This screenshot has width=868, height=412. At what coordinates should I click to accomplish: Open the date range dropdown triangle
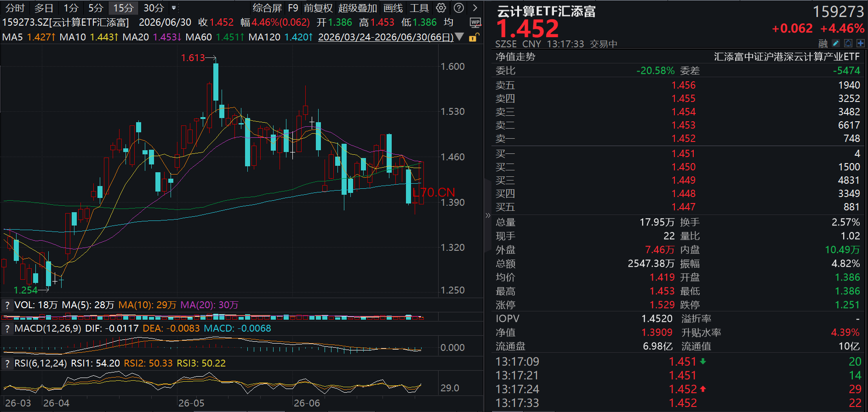pyautogui.click(x=459, y=37)
